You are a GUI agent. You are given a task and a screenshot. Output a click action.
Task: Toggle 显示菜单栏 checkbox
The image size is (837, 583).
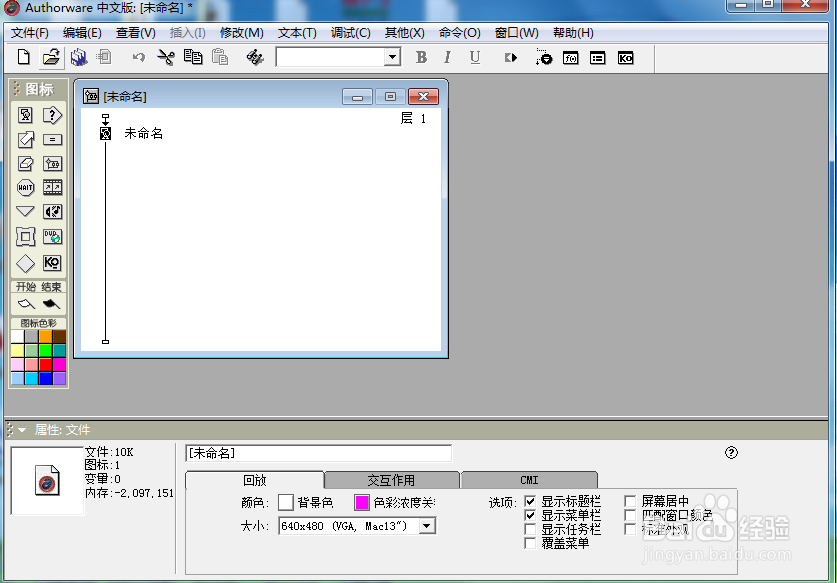530,515
